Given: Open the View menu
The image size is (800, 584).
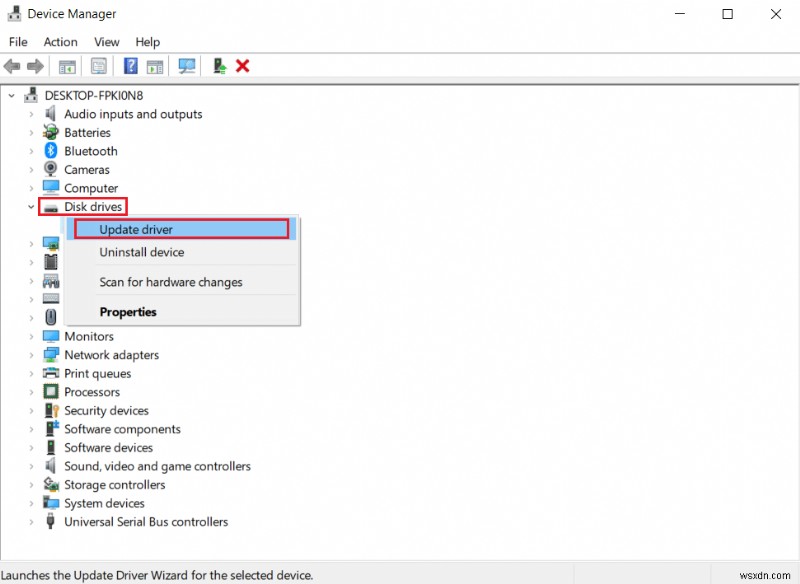Looking at the screenshot, I should tap(107, 42).
